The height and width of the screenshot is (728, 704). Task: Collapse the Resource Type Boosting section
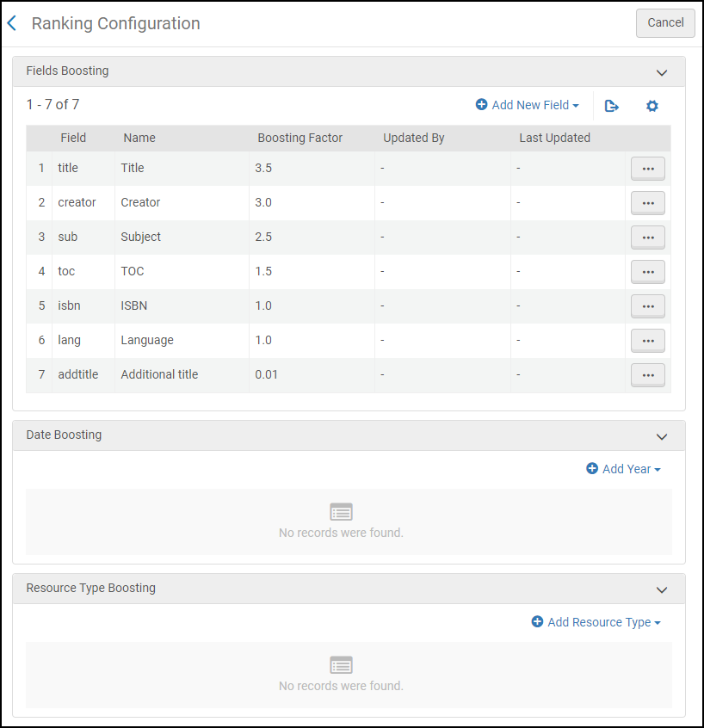point(662,590)
